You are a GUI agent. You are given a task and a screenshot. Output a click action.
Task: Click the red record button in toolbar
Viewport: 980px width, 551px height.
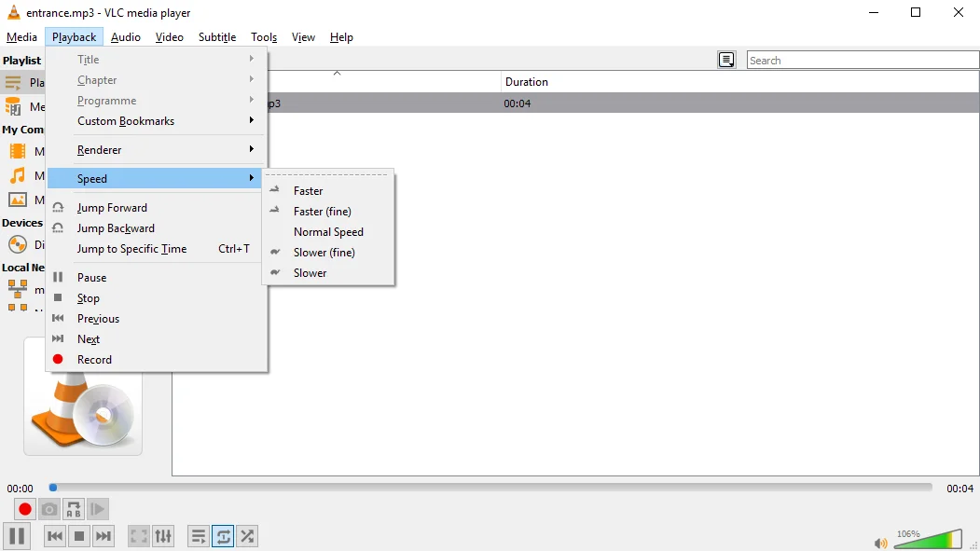[x=25, y=509]
